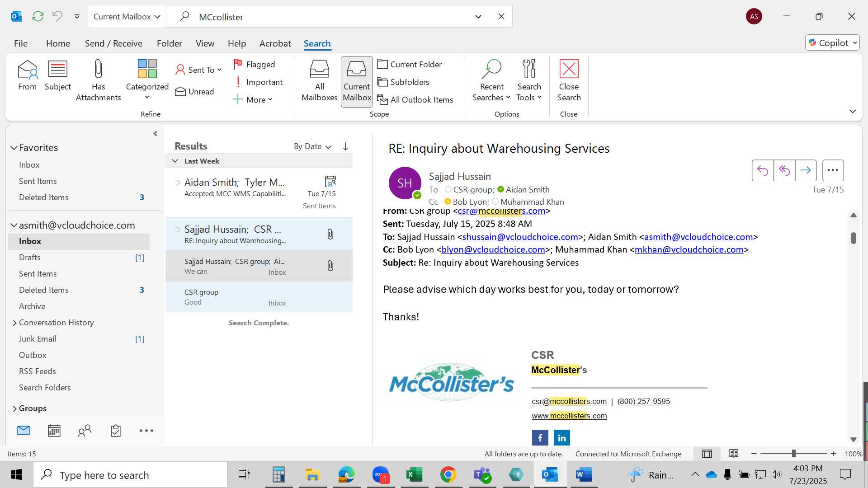Clear the MCcollister search with X
This screenshot has width=868, height=488.
click(501, 17)
